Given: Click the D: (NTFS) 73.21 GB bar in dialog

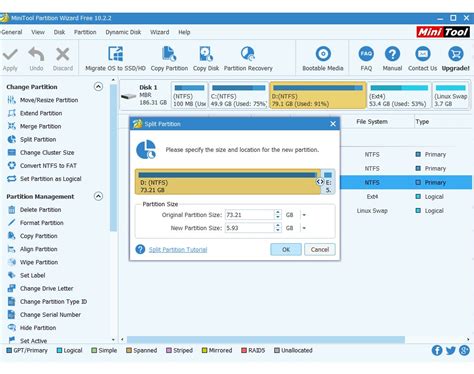Looking at the screenshot, I should [227, 182].
